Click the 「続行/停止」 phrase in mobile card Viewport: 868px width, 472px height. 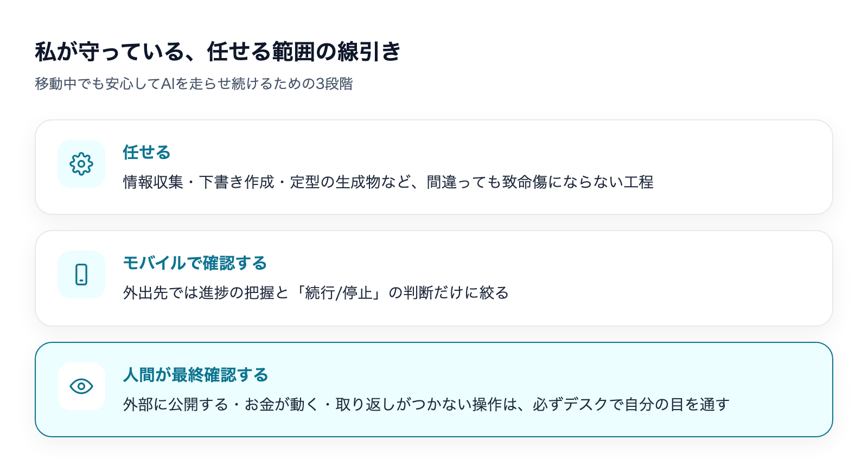point(339,293)
